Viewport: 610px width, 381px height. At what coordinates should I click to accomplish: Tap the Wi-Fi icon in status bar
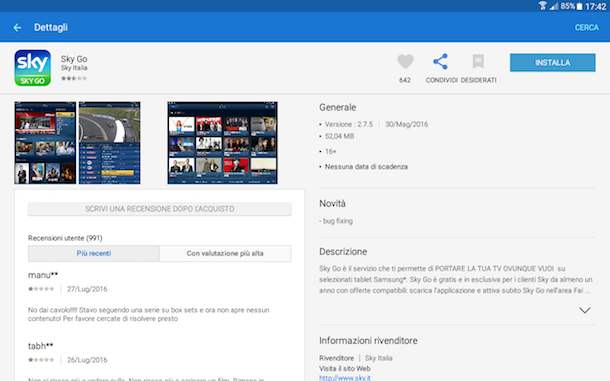click(x=543, y=6)
